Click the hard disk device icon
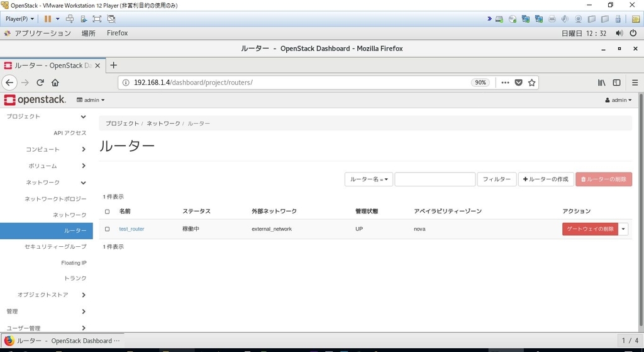Viewport: 644px width, 352px height. pyautogui.click(x=499, y=19)
